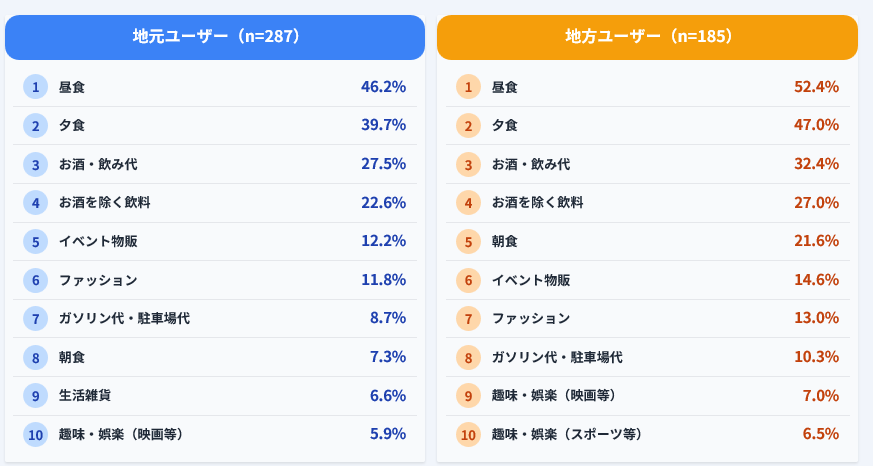Click the blue rank 10 badge
The image size is (873, 466).
click(x=35, y=434)
